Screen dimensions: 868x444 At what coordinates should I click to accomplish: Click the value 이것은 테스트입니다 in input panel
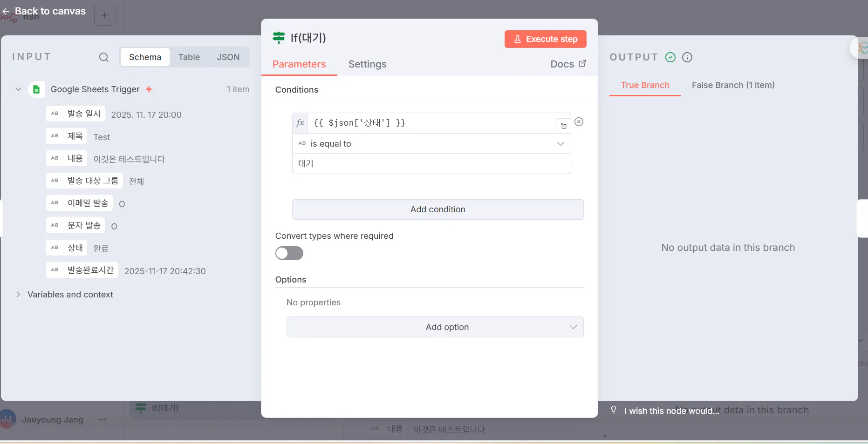(129, 159)
